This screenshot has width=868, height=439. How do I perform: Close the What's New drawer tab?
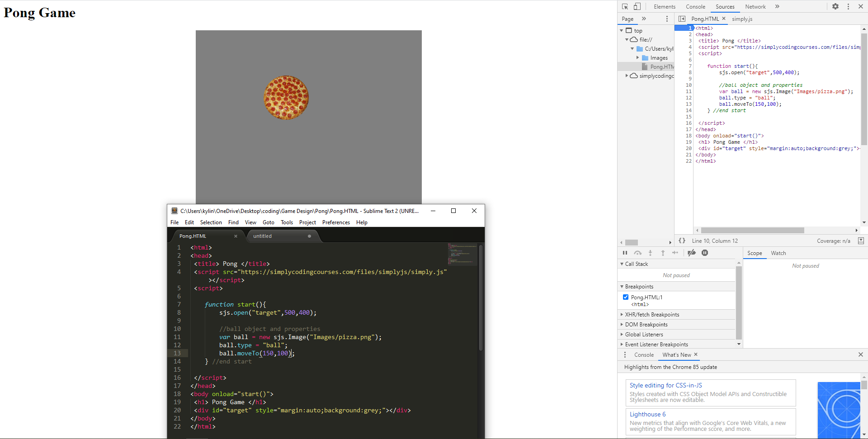point(696,354)
